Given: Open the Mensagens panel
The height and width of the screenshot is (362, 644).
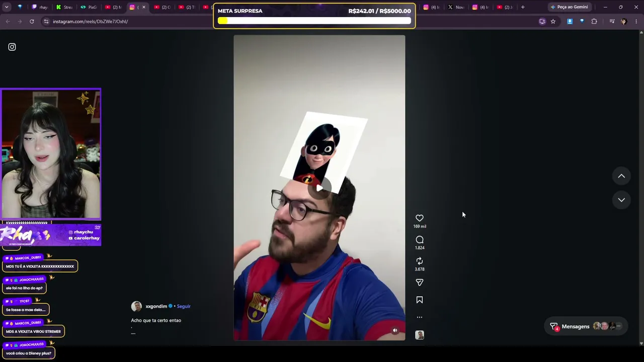Looking at the screenshot, I should (x=586, y=326).
